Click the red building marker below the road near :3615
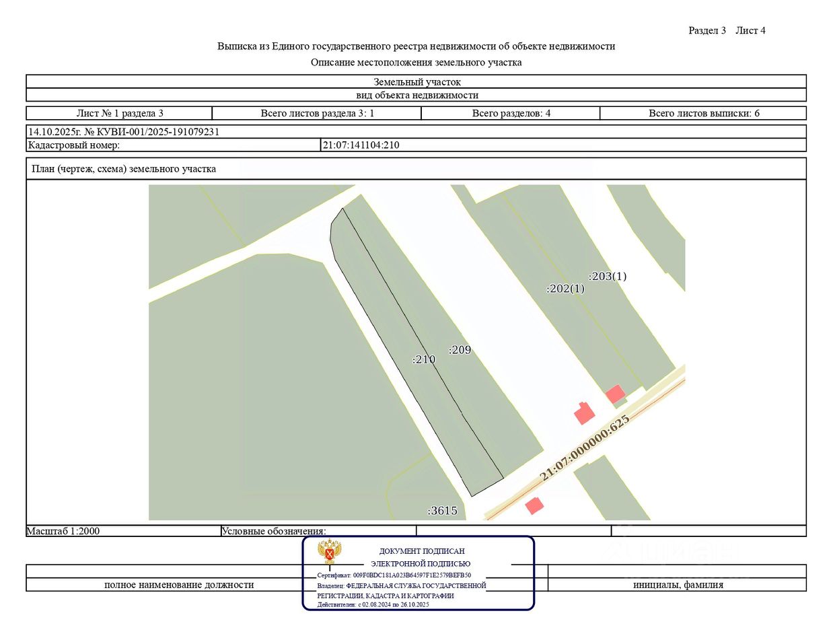The width and height of the screenshot is (833, 644). point(534,505)
